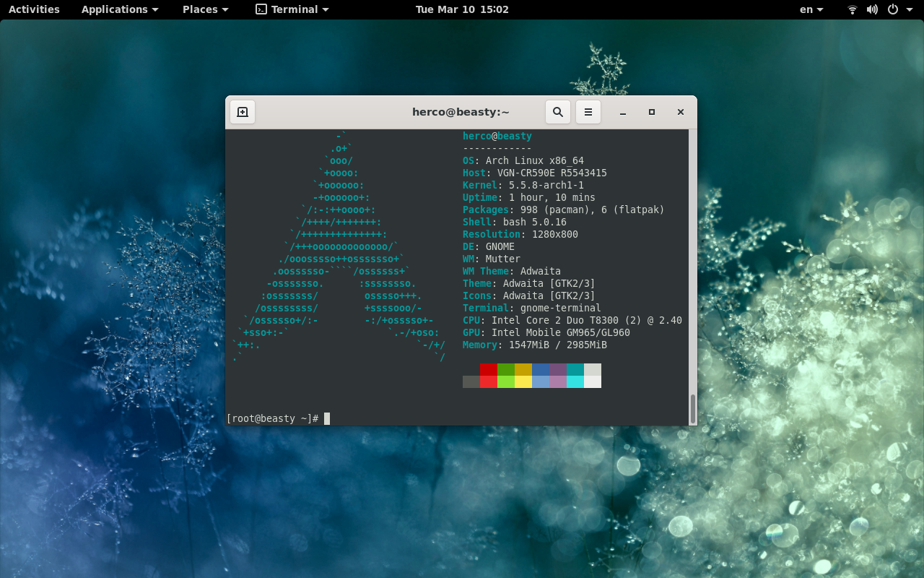This screenshot has width=924, height=578.
Task: Click the power icon in top bar
Action: pos(893,9)
